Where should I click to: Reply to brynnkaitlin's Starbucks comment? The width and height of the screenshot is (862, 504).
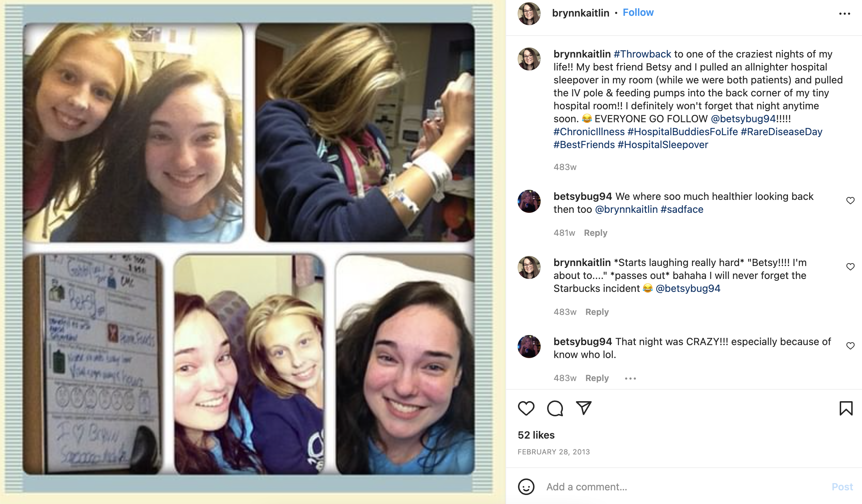click(597, 312)
